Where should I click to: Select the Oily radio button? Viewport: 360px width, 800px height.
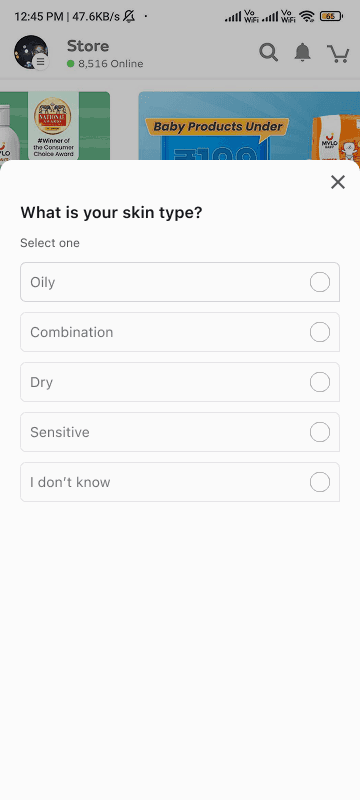[x=320, y=282]
